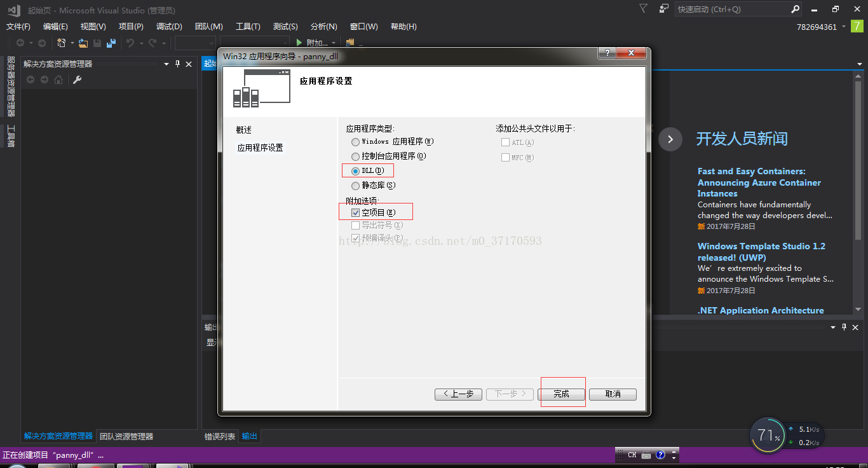
Task: Close the Solution Explorer panel
Action: coord(189,64)
